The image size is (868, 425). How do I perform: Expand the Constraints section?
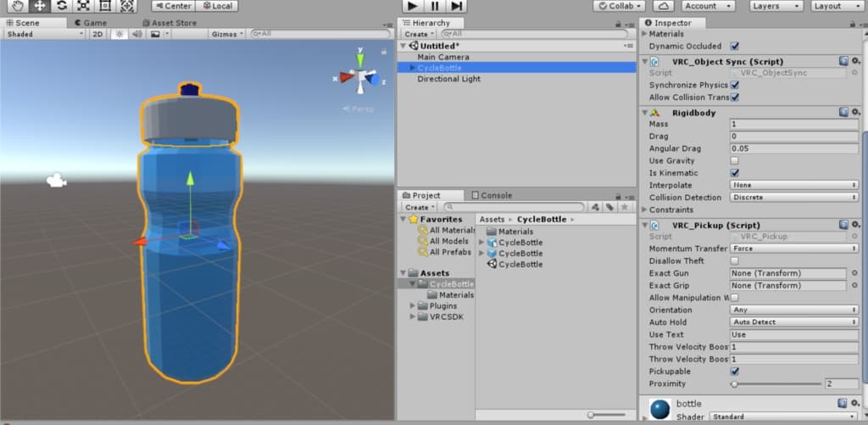click(x=645, y=210)
